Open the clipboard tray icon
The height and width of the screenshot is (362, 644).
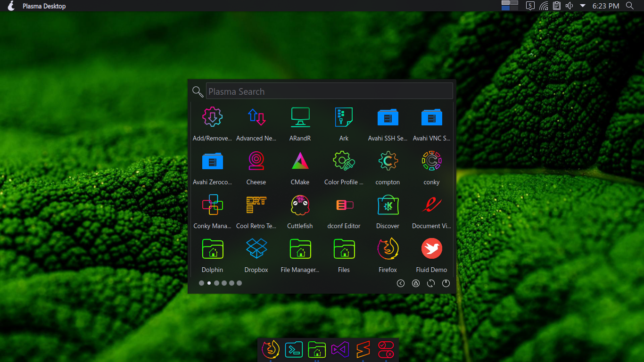pyautogui.click(x=557, y=6)
